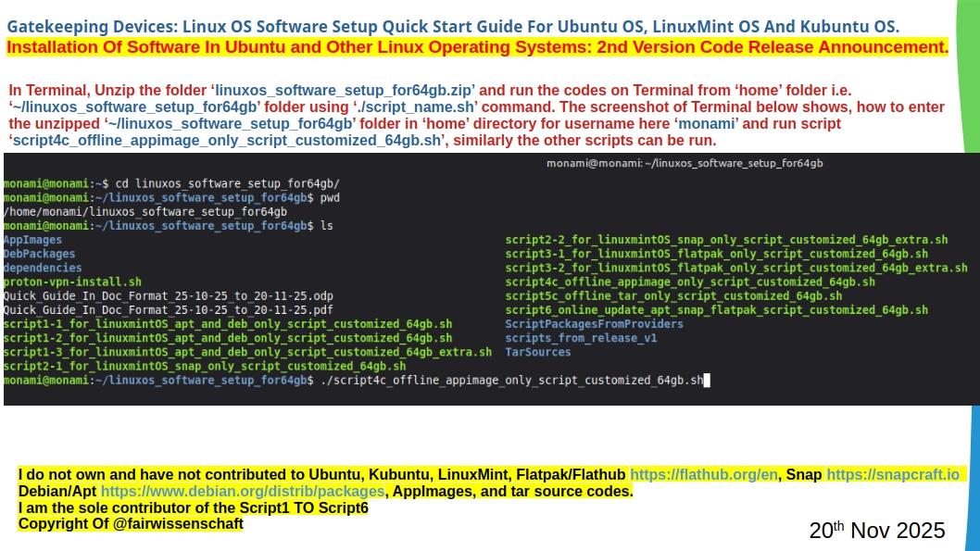
Task: Open the debian.org/distrib/packages link
Action: point(243,491)
